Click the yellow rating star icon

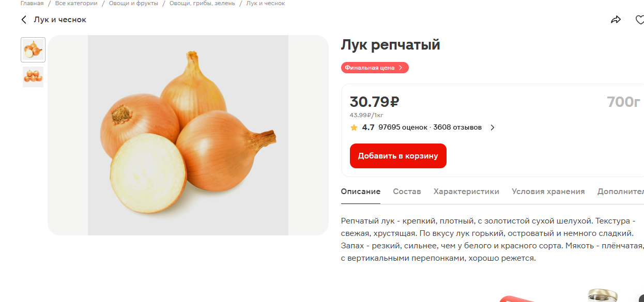(354, 128)
